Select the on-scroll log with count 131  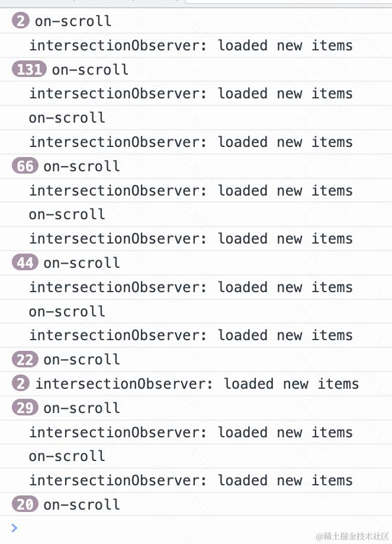pos(196,69)
